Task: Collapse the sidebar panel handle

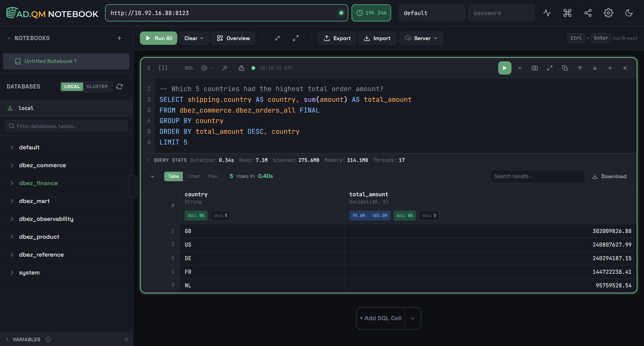Action: pos(133,186)
